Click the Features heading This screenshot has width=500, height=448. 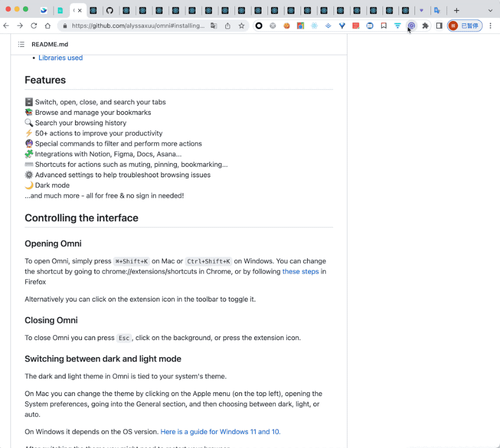(x=45, y=80)
